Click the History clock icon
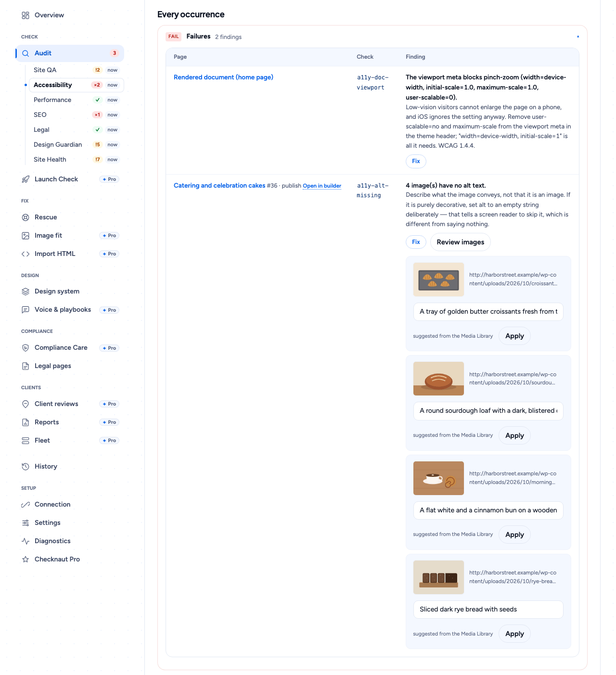616x675 pixels. click(26, 467)
